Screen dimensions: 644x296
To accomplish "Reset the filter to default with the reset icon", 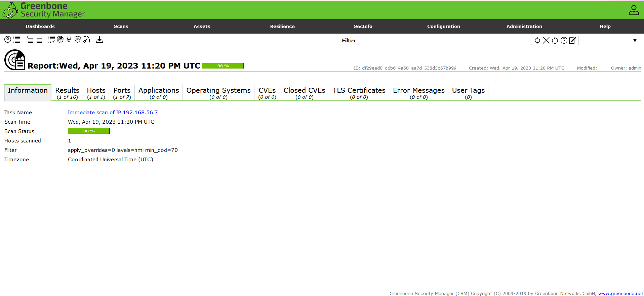I will click(x=555, y=40).
